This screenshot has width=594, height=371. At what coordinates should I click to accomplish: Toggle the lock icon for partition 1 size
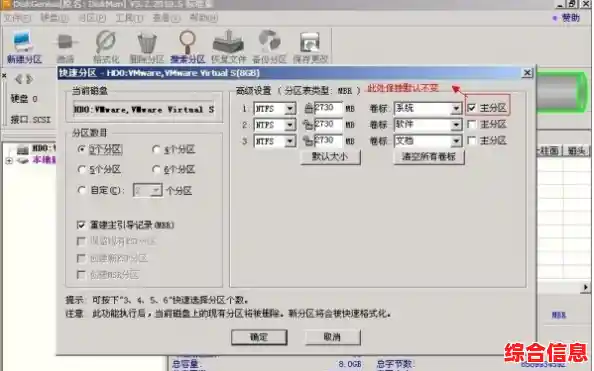pos(309,109)
